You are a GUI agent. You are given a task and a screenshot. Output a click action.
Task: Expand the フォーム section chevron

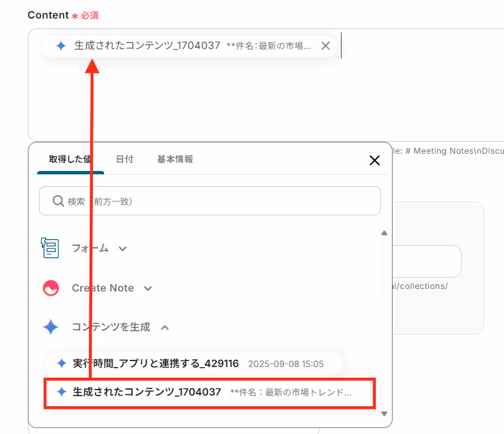[123, 248]
